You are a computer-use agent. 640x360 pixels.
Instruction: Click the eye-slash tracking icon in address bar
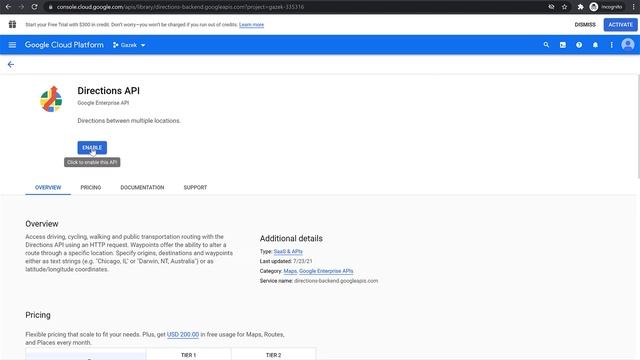click(551, 7)
